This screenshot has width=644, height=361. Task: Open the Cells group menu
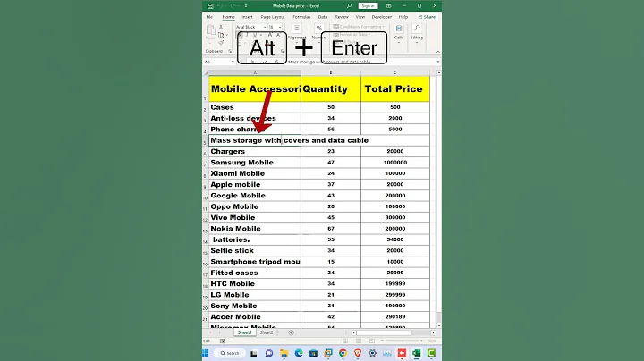tap(399, 33)
